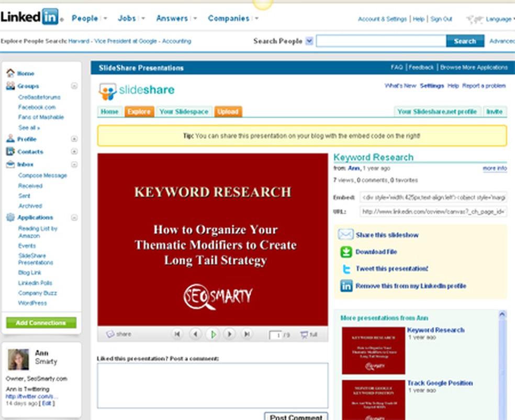Switch to the Explore tab

coord(139,111)
